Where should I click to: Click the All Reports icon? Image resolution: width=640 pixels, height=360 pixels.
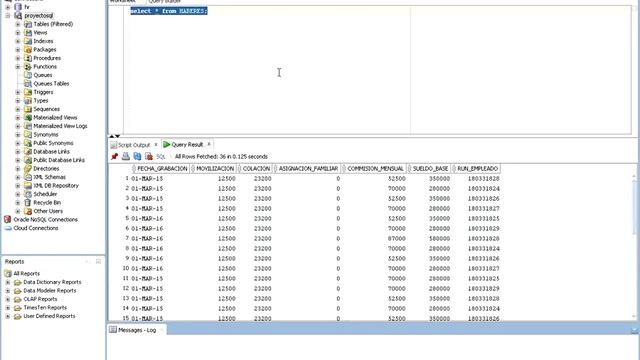pos(8,273)
